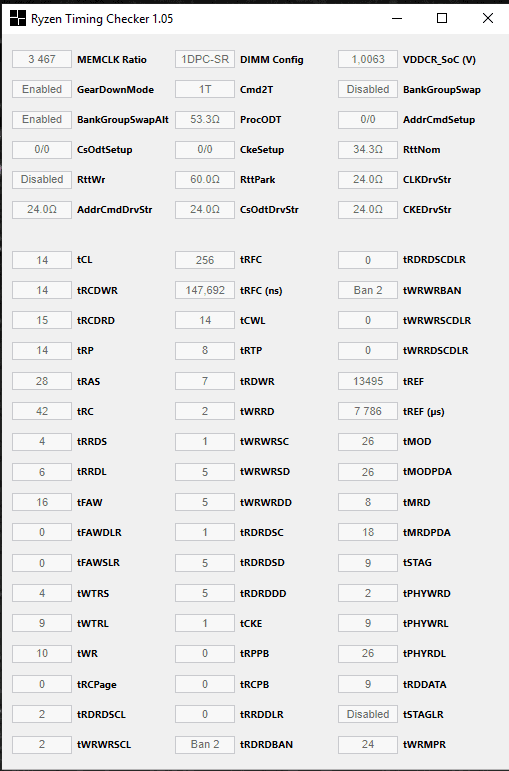Select the DIMM Config 1DPC-SR field

[205, 59]
